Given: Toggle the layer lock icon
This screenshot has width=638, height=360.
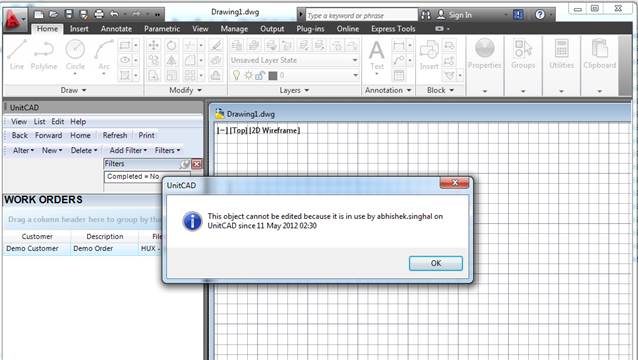Looking at the screenshot, I should [260, 75].
